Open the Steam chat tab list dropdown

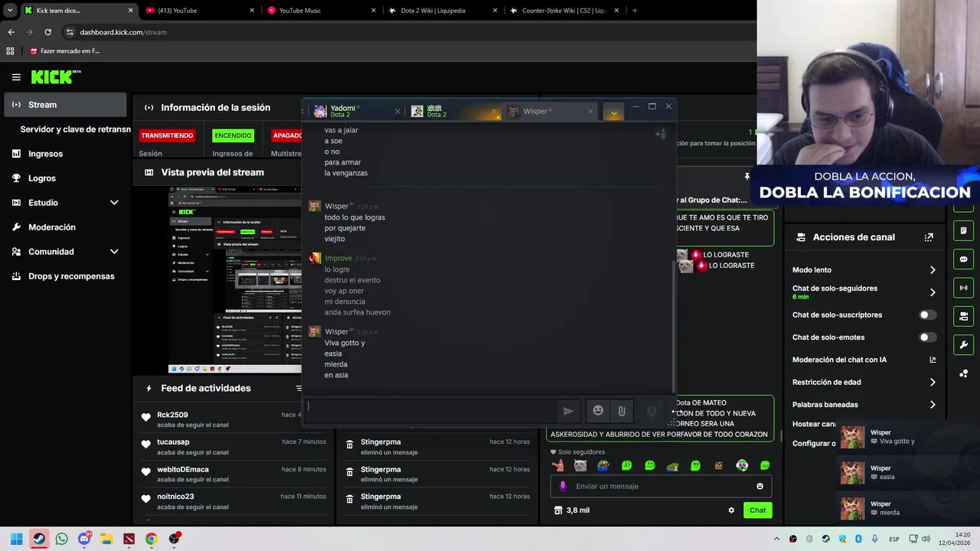613,112
